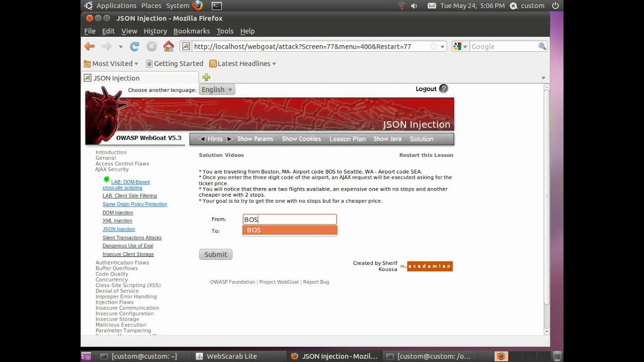
Task: Click the stop loading icon
Action: pyautogui.click(x=151, y=46)
